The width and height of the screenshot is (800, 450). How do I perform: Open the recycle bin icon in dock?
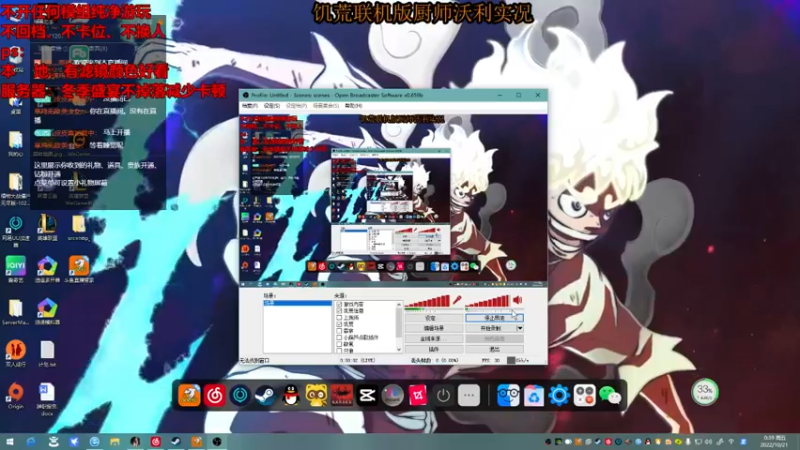pos(534,395)
